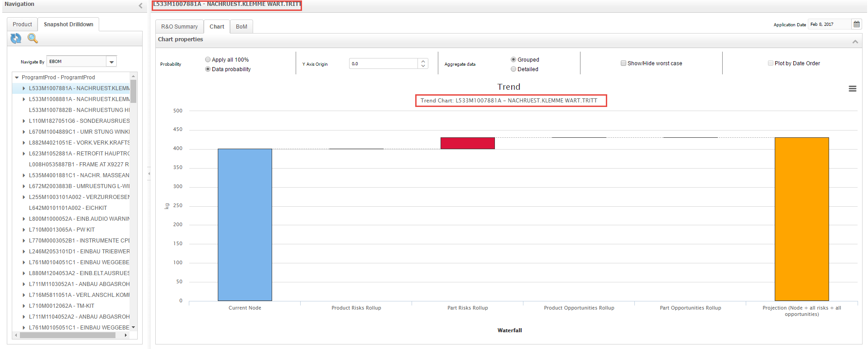Check the Plot by Date Order box
The width and height of the screenshot is (868, 349).
click(x=770, y=63)
